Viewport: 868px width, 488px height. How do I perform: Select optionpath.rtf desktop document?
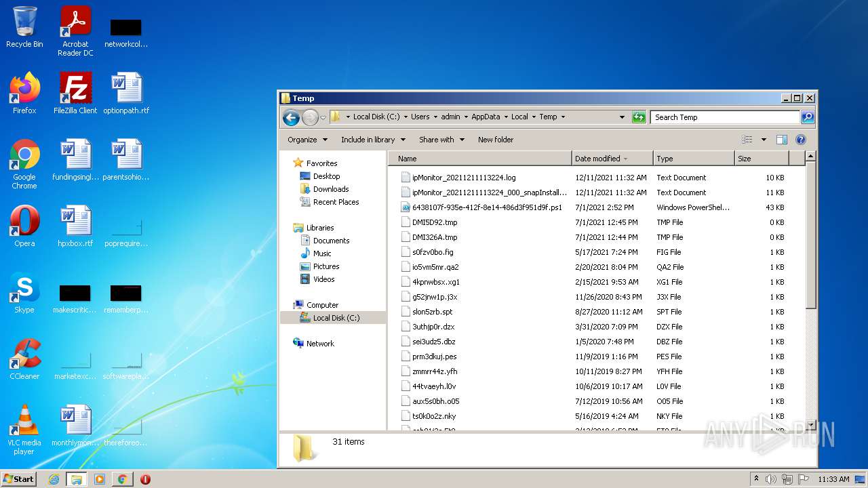click(x=126, y=94)
